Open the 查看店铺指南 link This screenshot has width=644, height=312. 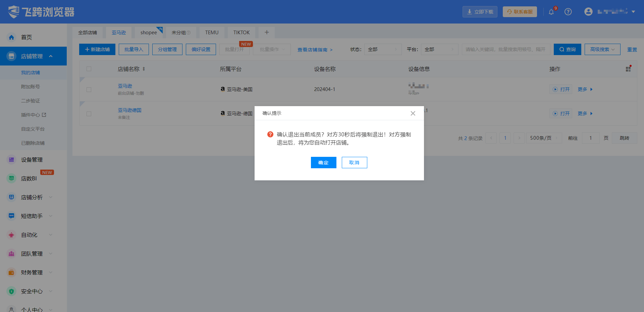pyautogui.click(x=315, y=50)
